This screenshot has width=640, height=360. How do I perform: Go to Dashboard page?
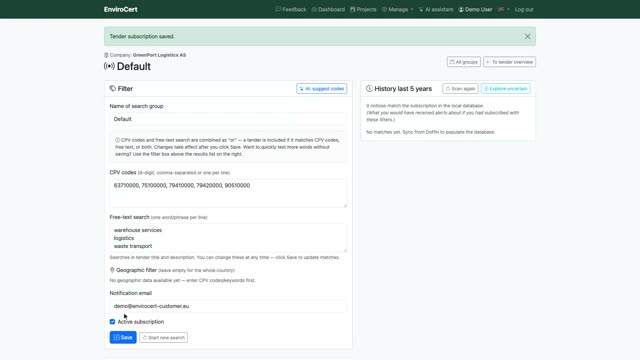click(328, 9)
